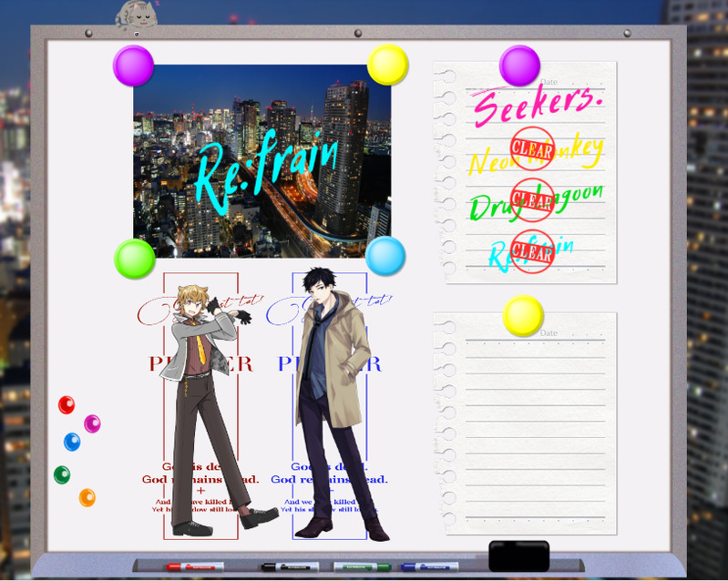
Task: Click the black whiteboard eraser
Action: 519,556
